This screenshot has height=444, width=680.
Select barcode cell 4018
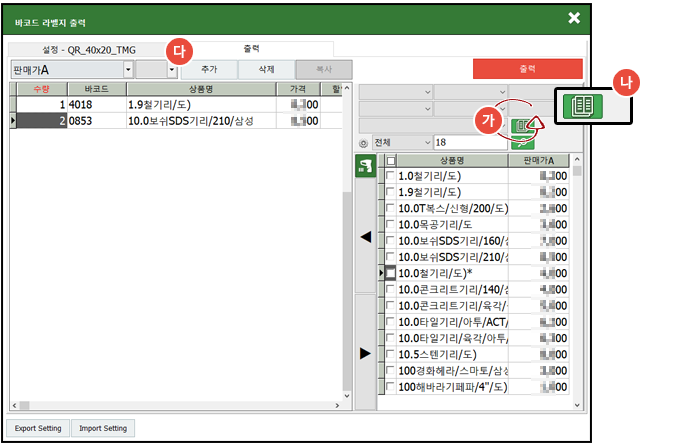tap(97, 104)
